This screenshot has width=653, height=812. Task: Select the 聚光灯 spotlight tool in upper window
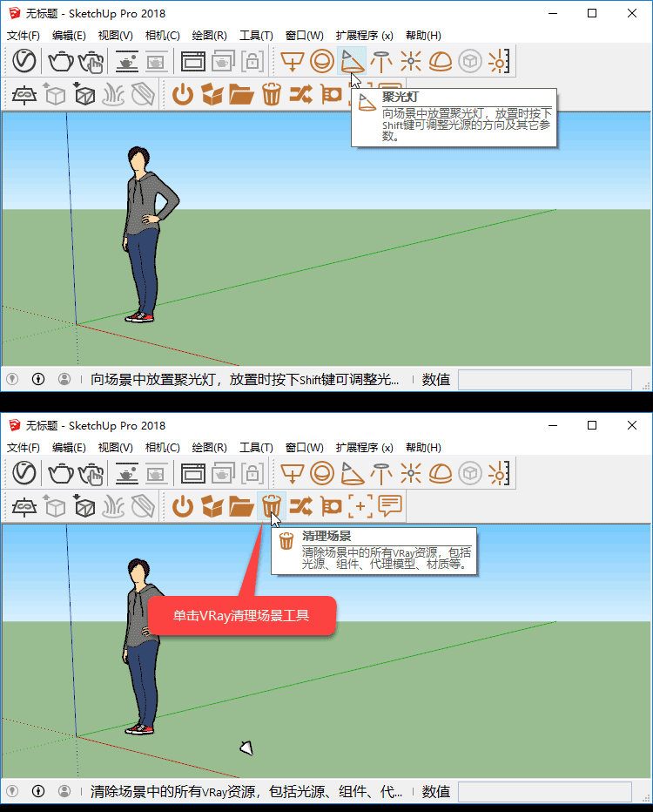pyautogui.click(x=352, y=61)
